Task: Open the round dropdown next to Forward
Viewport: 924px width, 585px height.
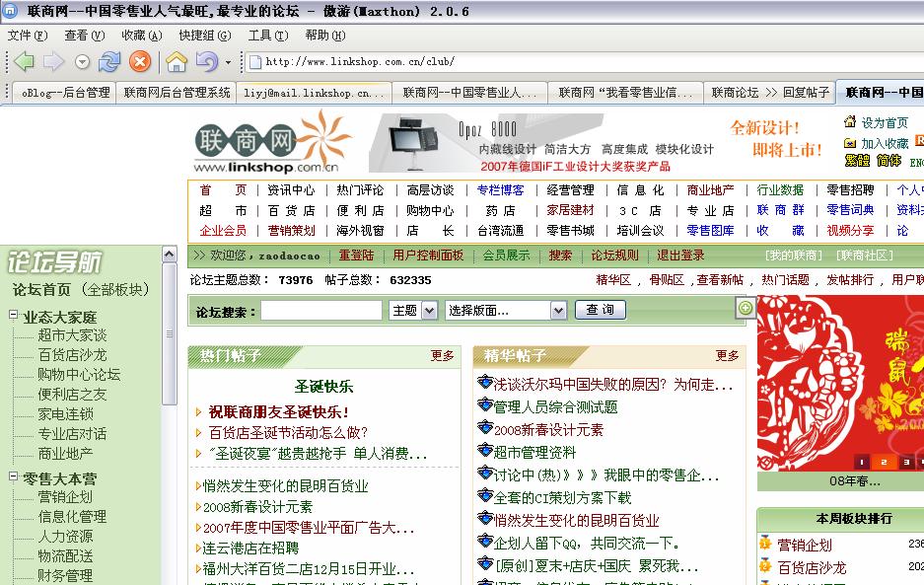Action: click(x=83, y=61)
